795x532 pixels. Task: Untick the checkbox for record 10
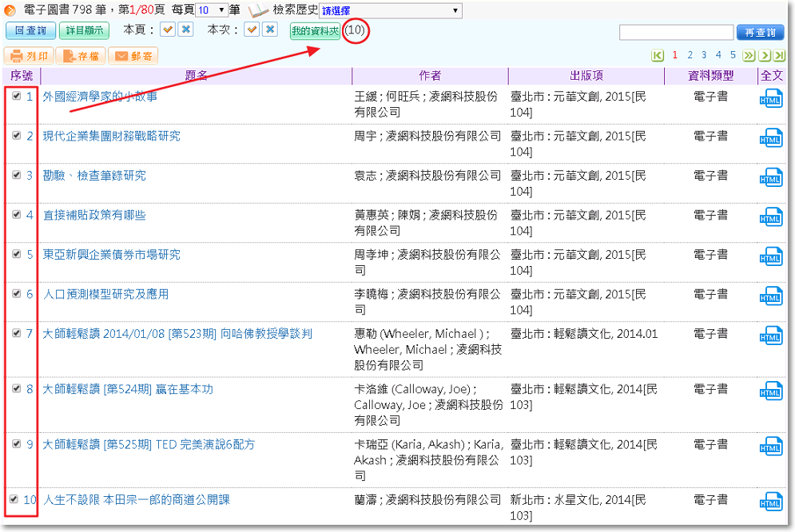(x=14, y=499)
